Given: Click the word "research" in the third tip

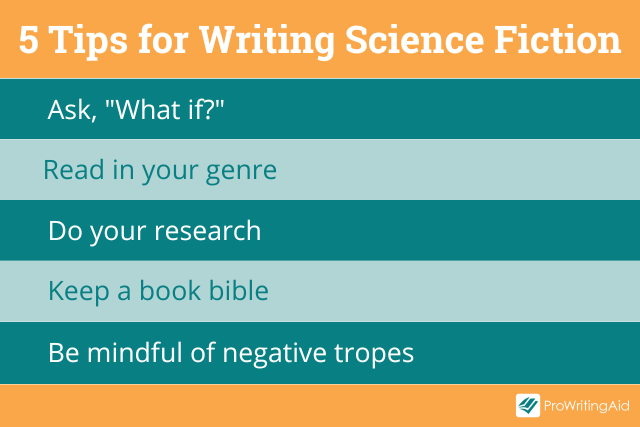Looking at the screenshot, I should (207, 231).
